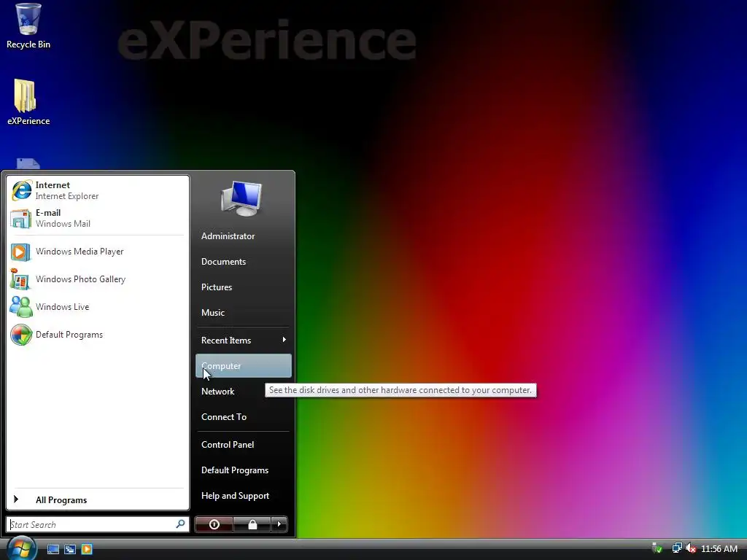Launch Media Player from quick launch bar

(x=87, y=549)
